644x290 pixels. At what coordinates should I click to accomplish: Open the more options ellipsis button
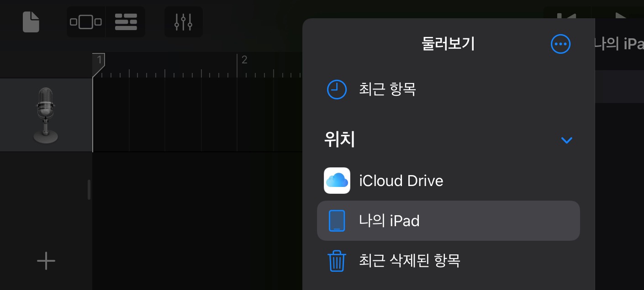pos(560,44)
